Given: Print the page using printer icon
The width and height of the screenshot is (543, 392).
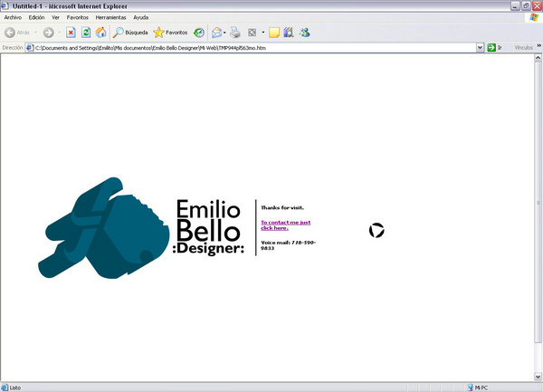Looking at the screenshot, I should 235,33.
